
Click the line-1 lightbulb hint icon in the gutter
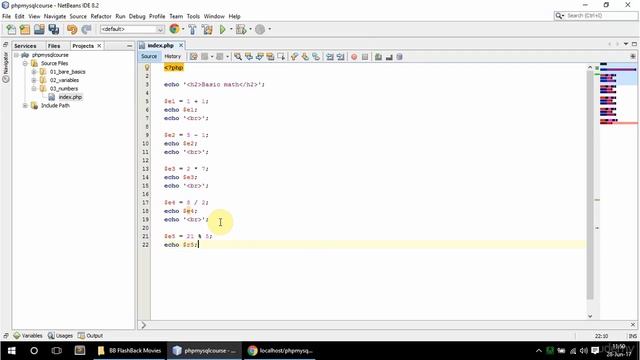point(147,67)
